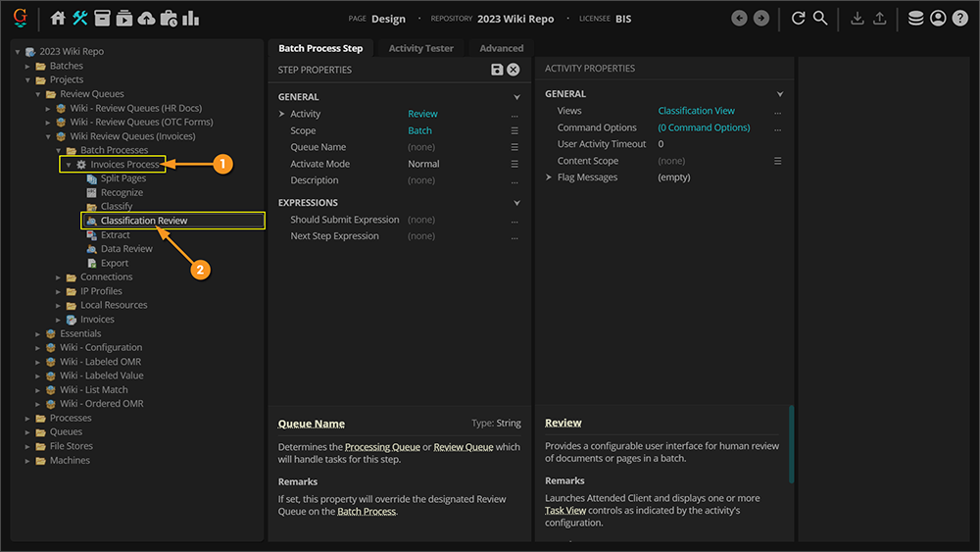Navigate back with the left arrow button
This screenshot has width=980, height=552.
[x=739, y=19]
